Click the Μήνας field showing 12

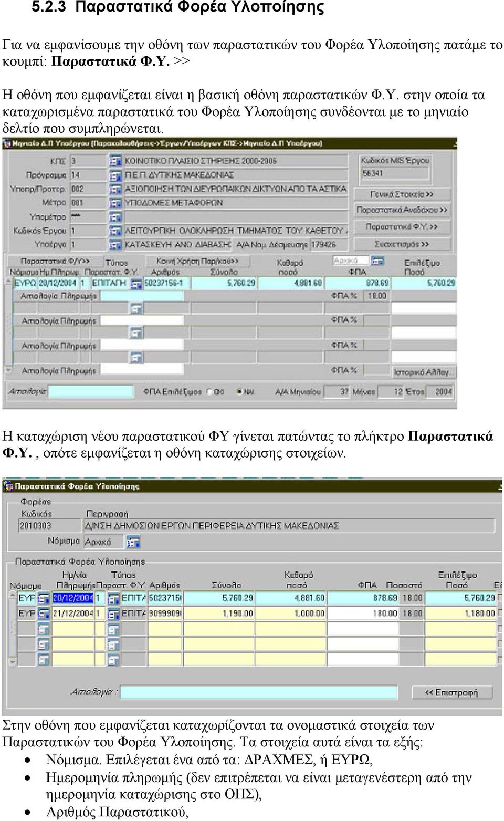[392, 392]
